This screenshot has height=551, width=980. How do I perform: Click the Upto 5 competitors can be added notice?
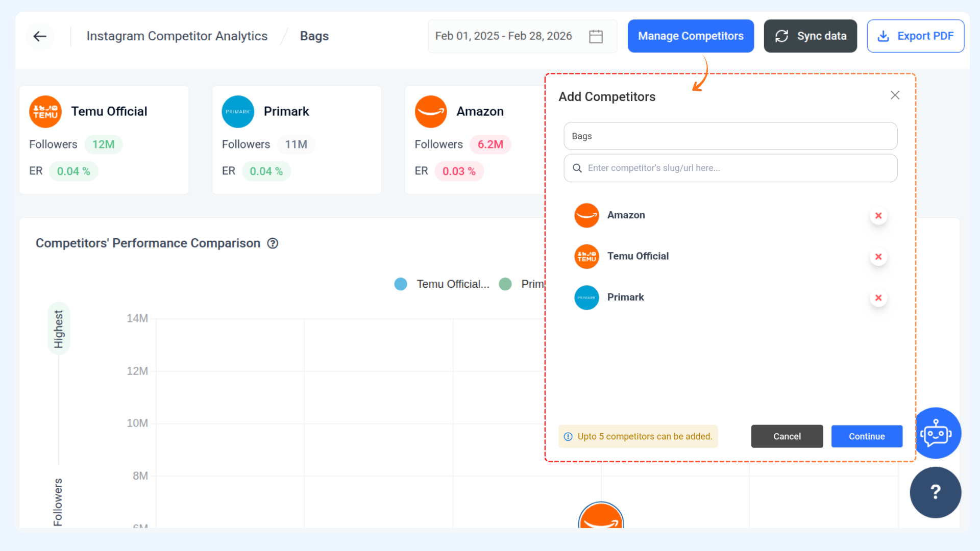(x=638, y=436)
